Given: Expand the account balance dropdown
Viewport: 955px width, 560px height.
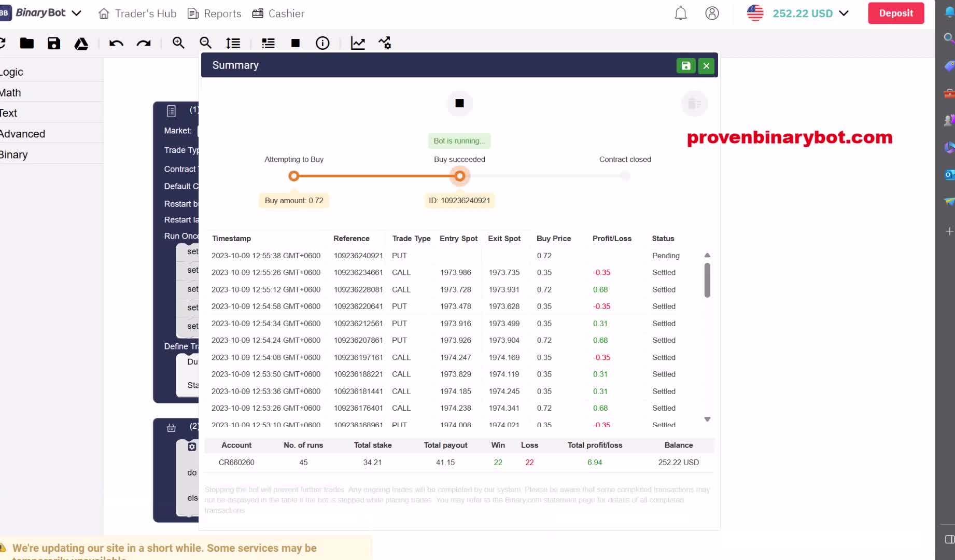Looking at the screenshot, I should [844, 13].
